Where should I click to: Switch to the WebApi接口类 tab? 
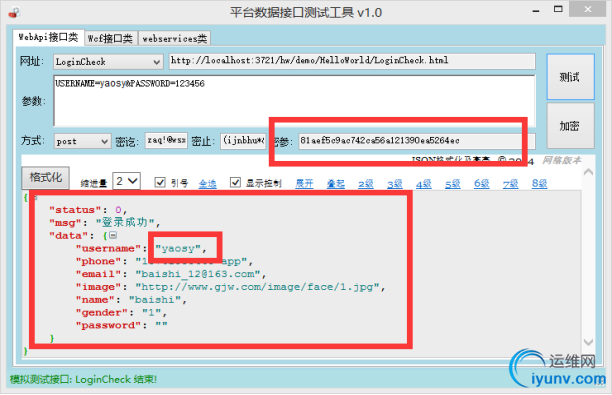click(48, 37)
